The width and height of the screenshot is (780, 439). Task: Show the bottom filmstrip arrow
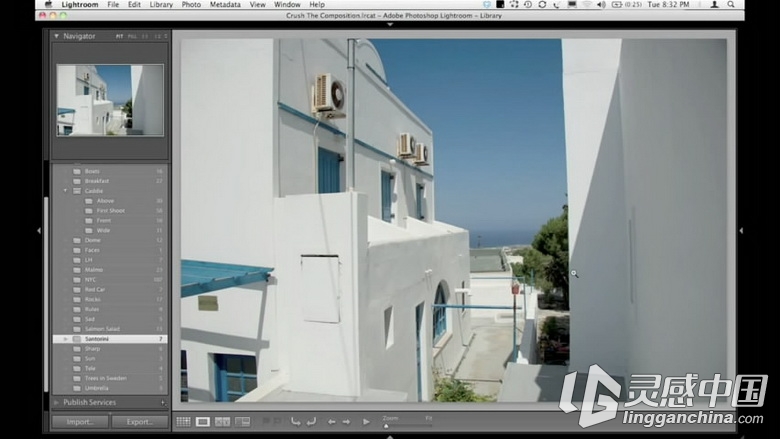[390, 437]
